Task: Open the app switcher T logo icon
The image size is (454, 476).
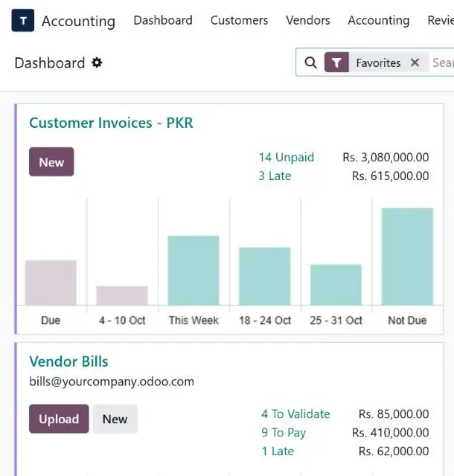Action: pyautogui.click(x=23, y=20)
